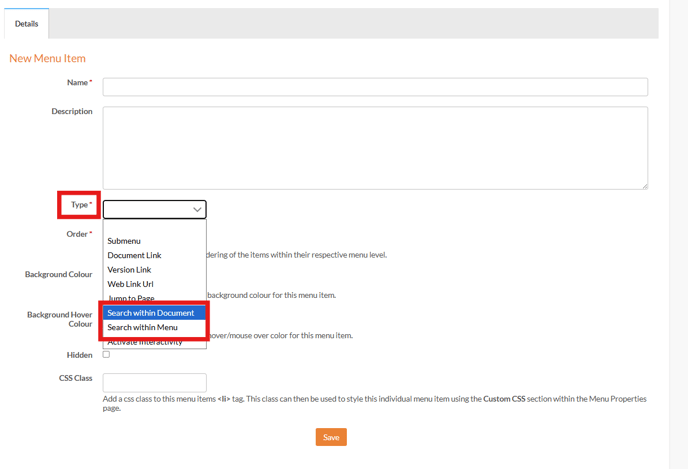Click the CSS Class field label

coord(75,378)
